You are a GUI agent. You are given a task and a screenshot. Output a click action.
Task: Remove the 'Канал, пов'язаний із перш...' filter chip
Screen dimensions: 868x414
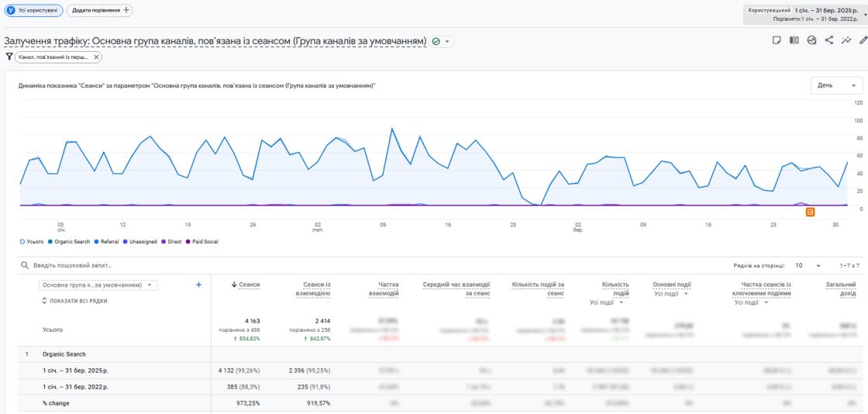click(96, 57)
